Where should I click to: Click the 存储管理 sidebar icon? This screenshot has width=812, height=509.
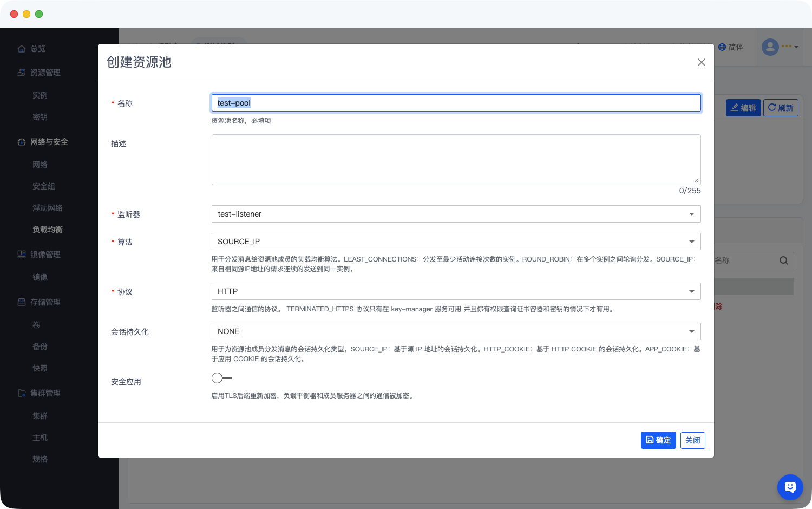pyautogui.click(x=22, y=302)
